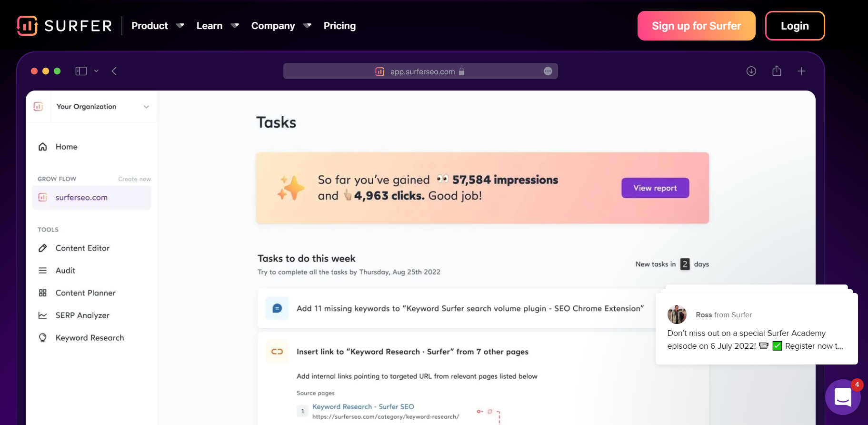Expand the sidebar options chevron
The height and width of the screenshot is (425, 868).
[96, 71]
